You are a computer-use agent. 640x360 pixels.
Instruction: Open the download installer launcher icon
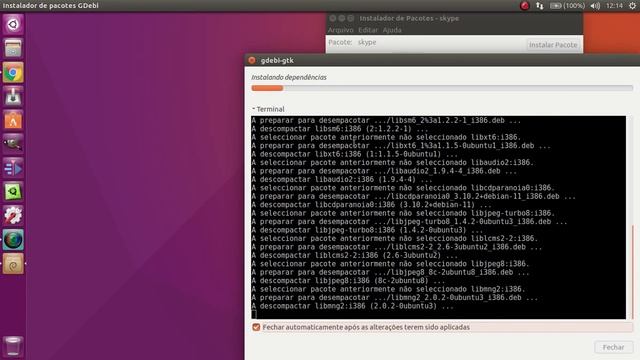(13, 96)
